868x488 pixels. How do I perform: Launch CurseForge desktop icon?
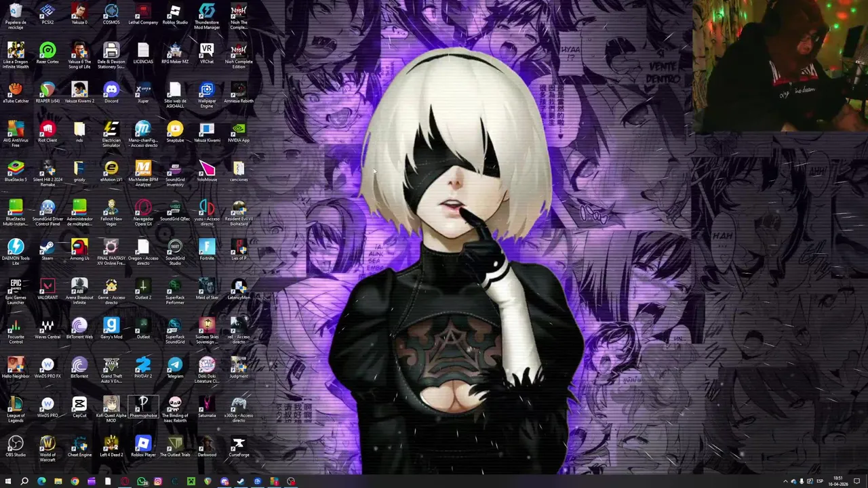coord(239,447)
